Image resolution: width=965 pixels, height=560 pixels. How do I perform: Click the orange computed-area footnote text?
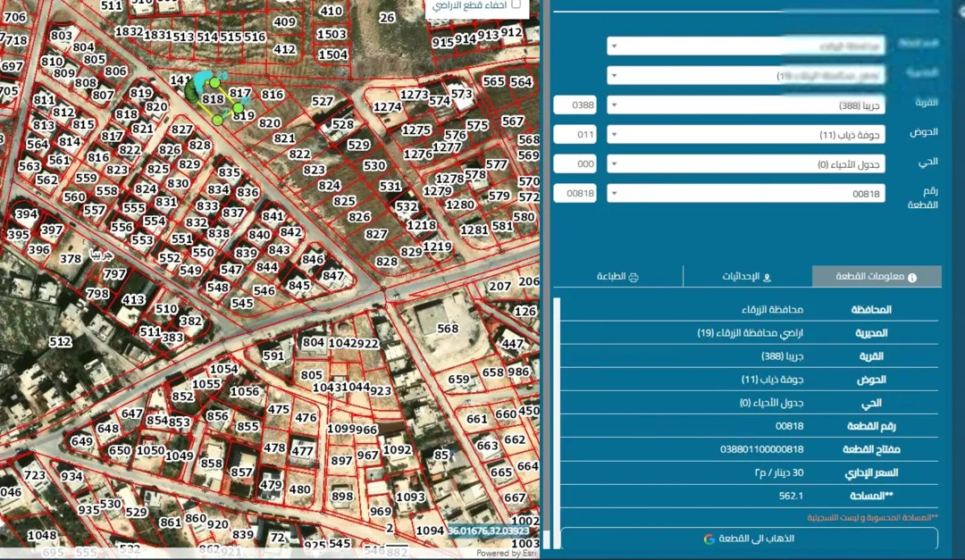[x=873, y=517]
